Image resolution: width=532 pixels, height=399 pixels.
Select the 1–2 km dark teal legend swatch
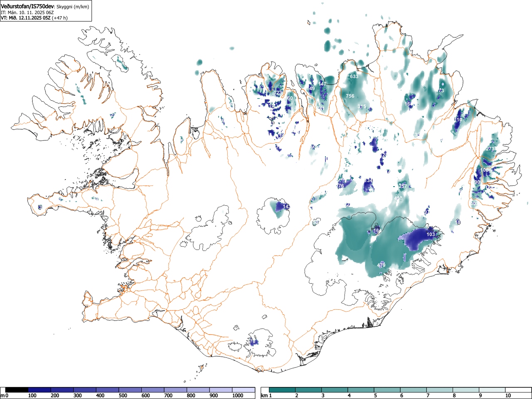pyautogui.click(x=283, y=390)
